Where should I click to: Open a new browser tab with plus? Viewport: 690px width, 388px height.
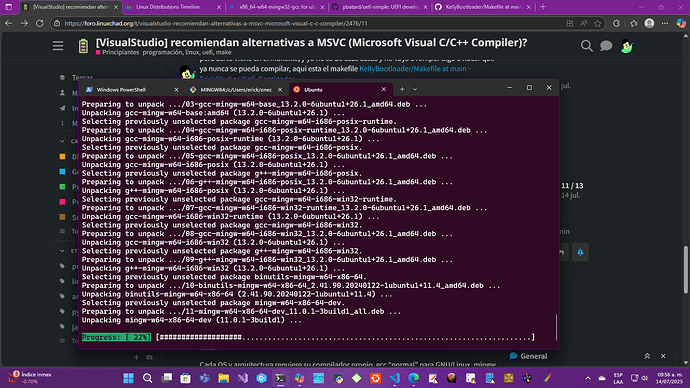pyautogui.click(x=543, y=7)
